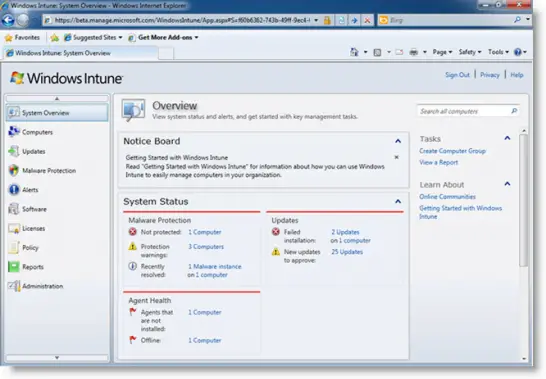This screenshot has width=546, height=379.
Task: Collapse the Tasks panel
Action: (507, 138)
